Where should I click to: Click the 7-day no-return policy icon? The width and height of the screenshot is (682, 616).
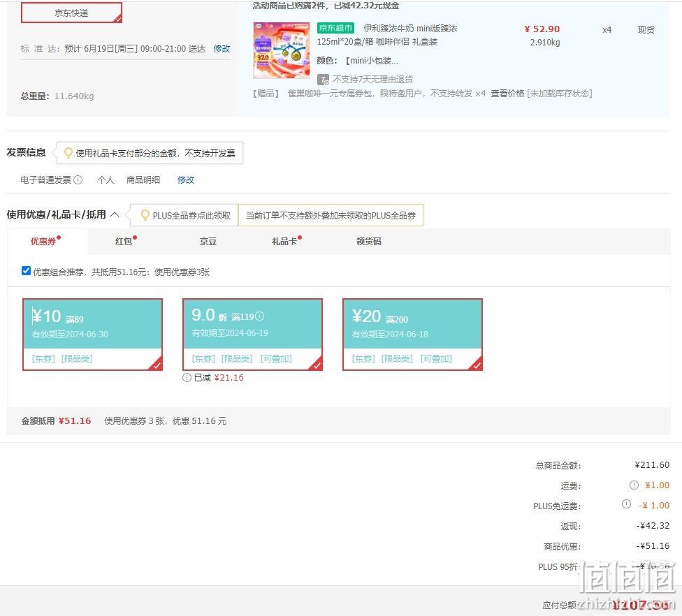[323, 80]
